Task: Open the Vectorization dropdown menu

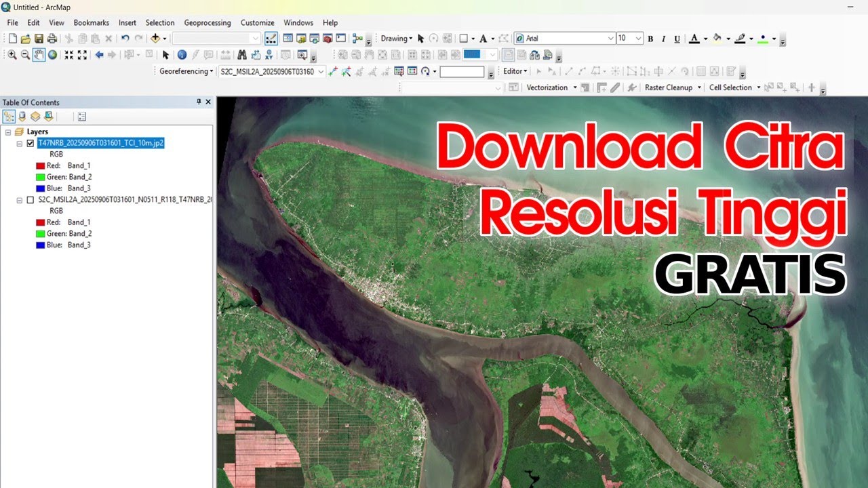Action: 551,87
